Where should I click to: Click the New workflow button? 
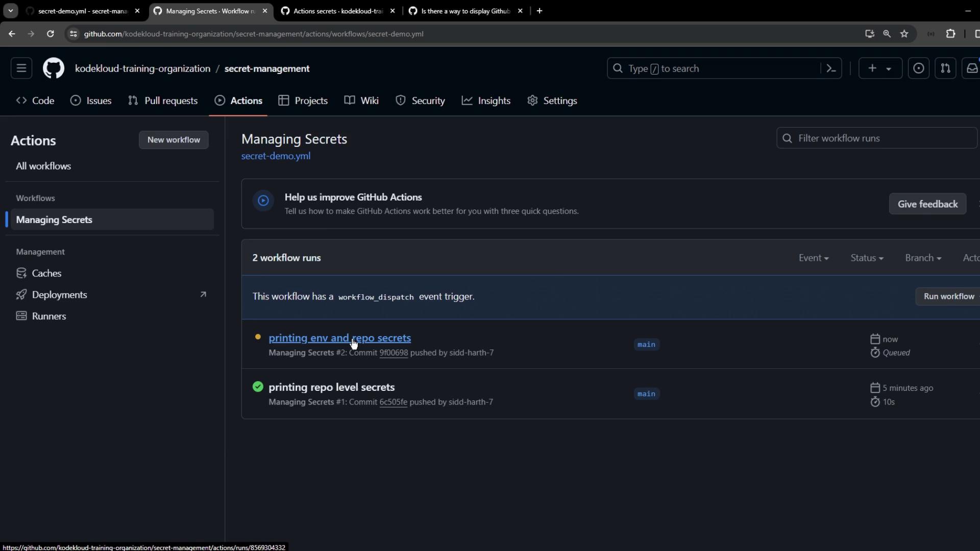click(x=174, y=140)
